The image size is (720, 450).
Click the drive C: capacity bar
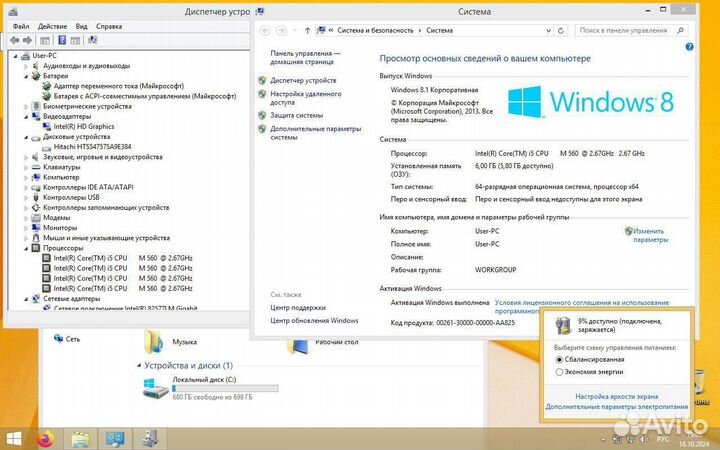225,388
